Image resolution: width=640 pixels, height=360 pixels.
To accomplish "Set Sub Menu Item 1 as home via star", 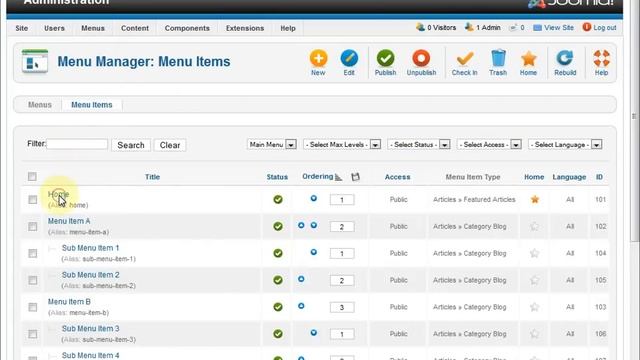I will [535, 253].
